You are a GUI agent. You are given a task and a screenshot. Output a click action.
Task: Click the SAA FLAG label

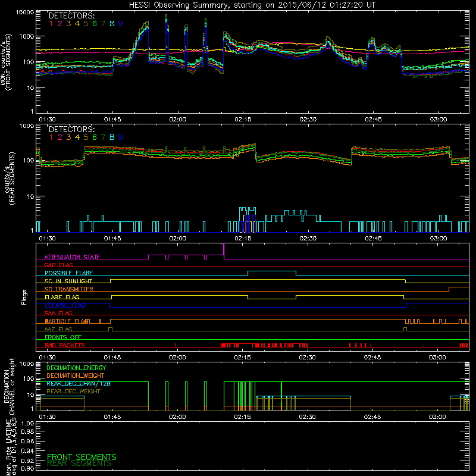pos(58,313)
